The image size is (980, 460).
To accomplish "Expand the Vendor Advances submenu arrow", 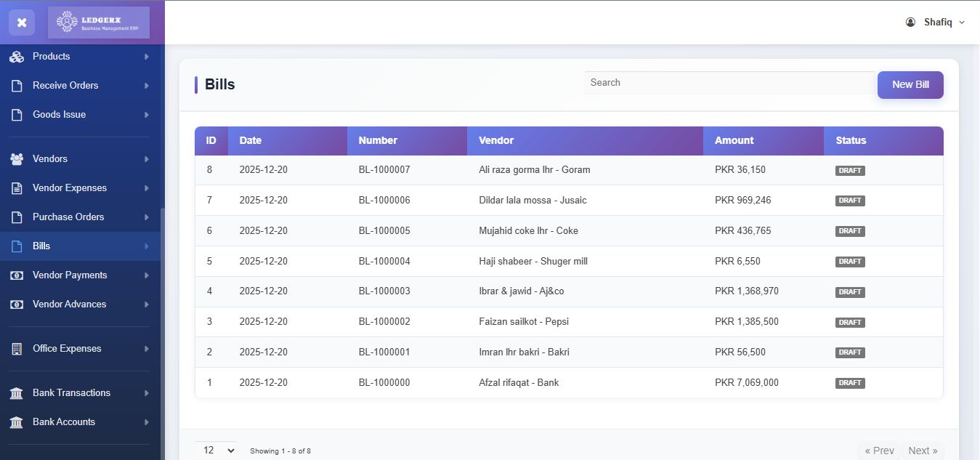I will (147, 304).
